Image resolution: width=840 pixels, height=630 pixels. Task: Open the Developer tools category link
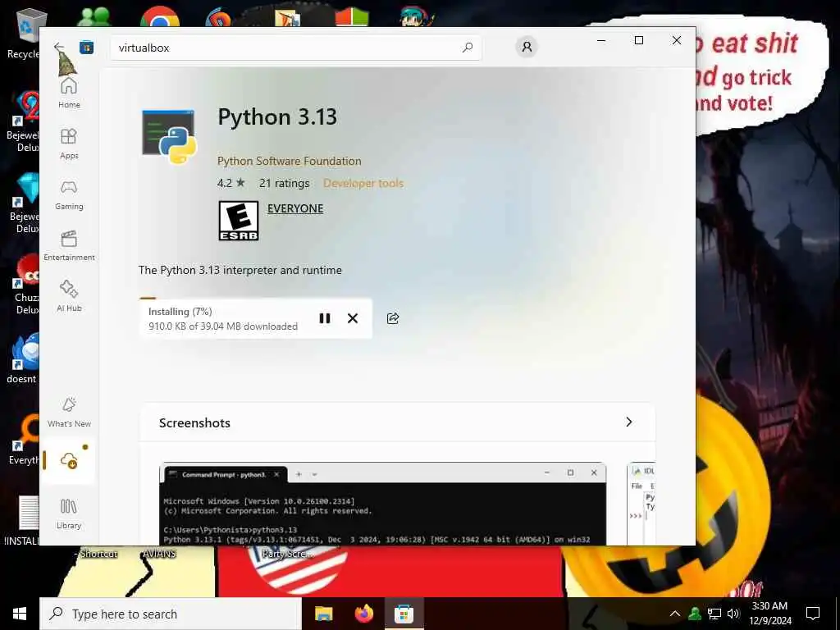click(363, 183)
